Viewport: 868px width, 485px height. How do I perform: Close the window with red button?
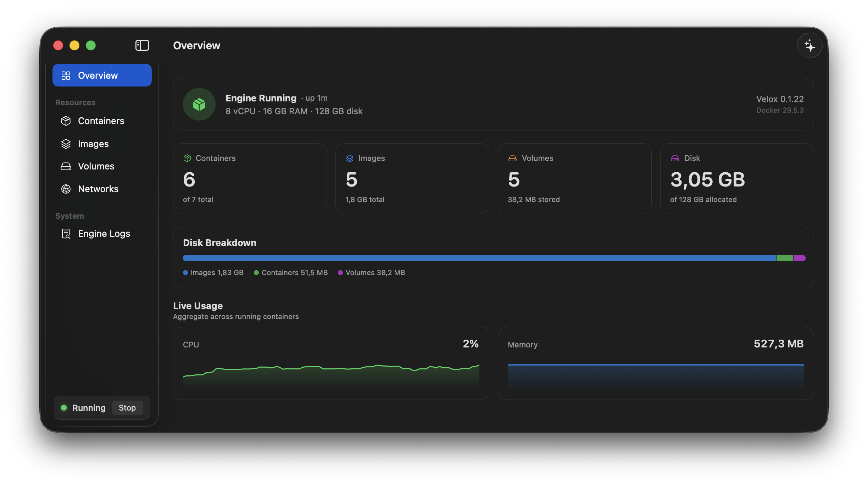click(58, 45)
